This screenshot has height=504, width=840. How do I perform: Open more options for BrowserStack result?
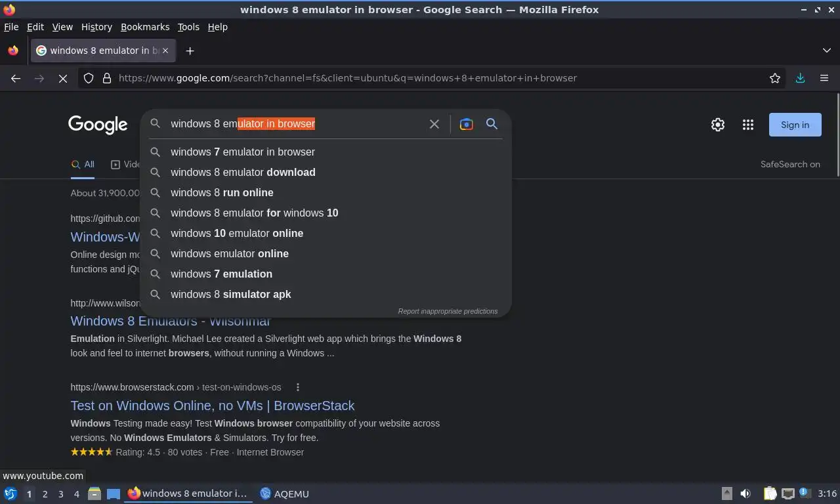297,387
